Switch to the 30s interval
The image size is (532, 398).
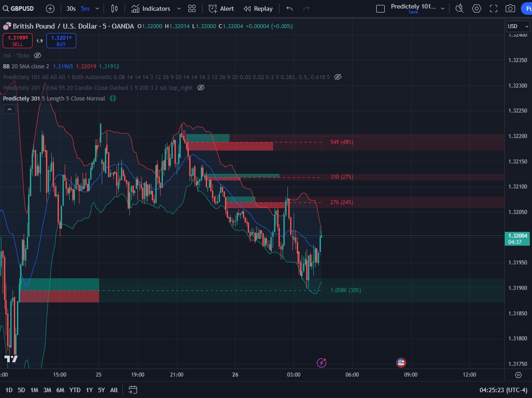point(71,8)
